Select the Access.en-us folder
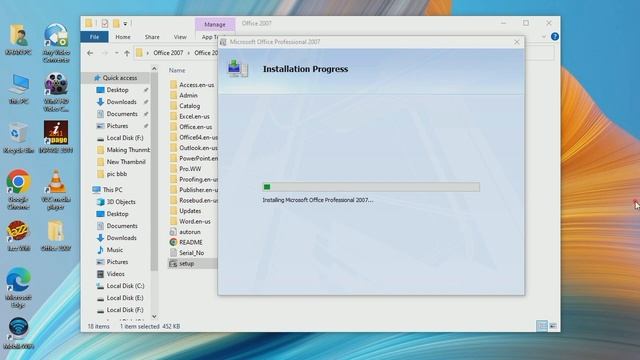The image size is (640, 360). 192,85
